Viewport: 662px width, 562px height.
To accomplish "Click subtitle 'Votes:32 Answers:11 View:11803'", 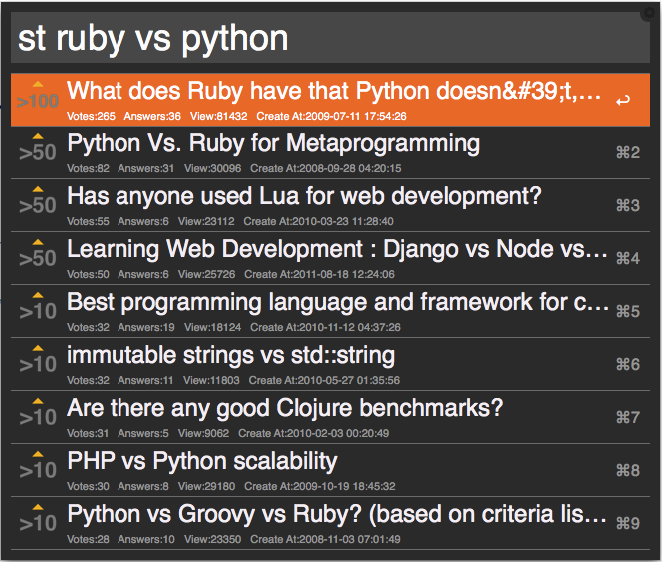I will [x=153, y=380].
